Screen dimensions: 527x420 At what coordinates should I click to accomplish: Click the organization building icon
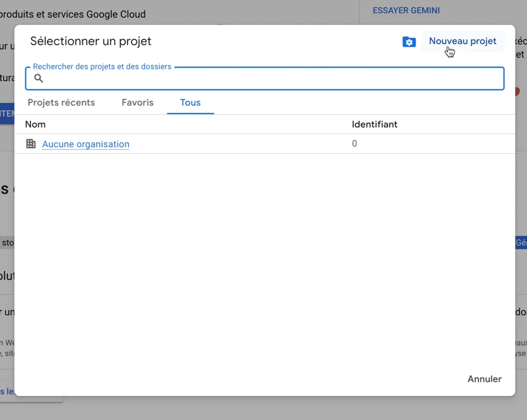click(31, 144)
